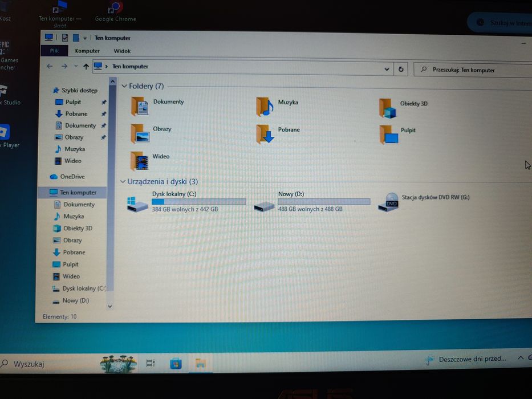Go back with the left arrow button
532x399 pixels.
point(50,66)
